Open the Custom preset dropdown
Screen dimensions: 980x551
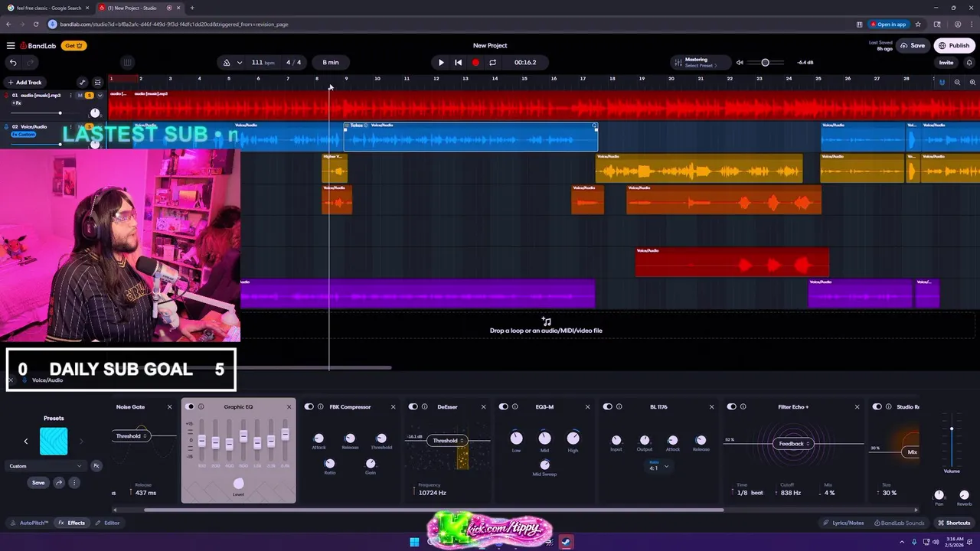(x=46, y=466)
